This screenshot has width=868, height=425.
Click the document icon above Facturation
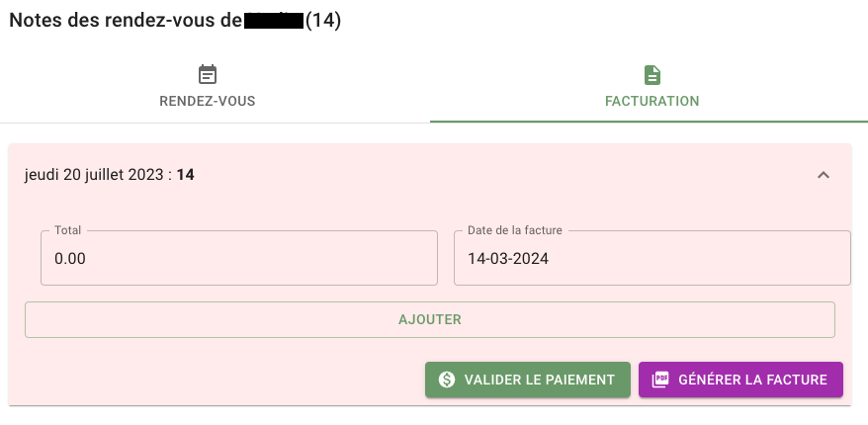[652, 75]
